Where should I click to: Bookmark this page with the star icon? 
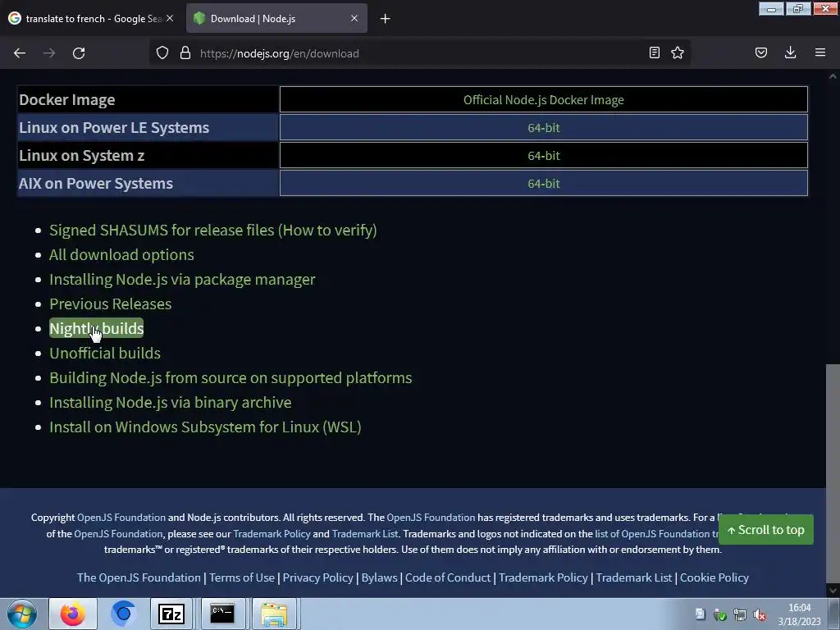tap(677, 53)
